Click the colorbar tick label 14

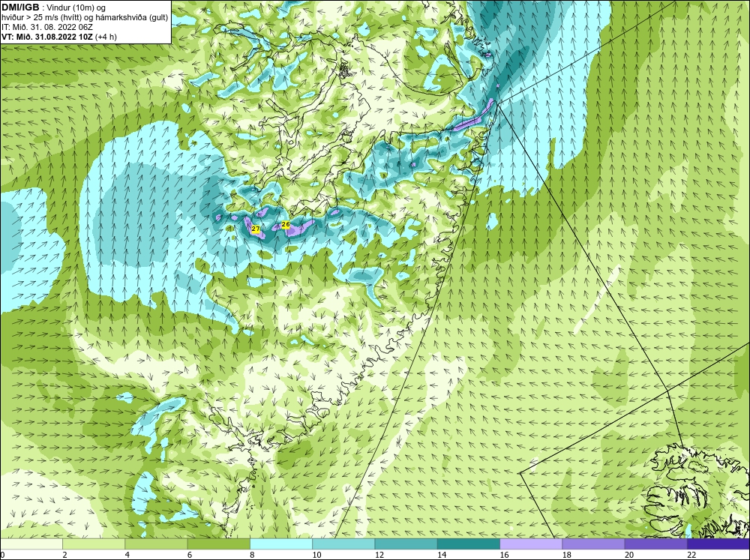point(442,555)
